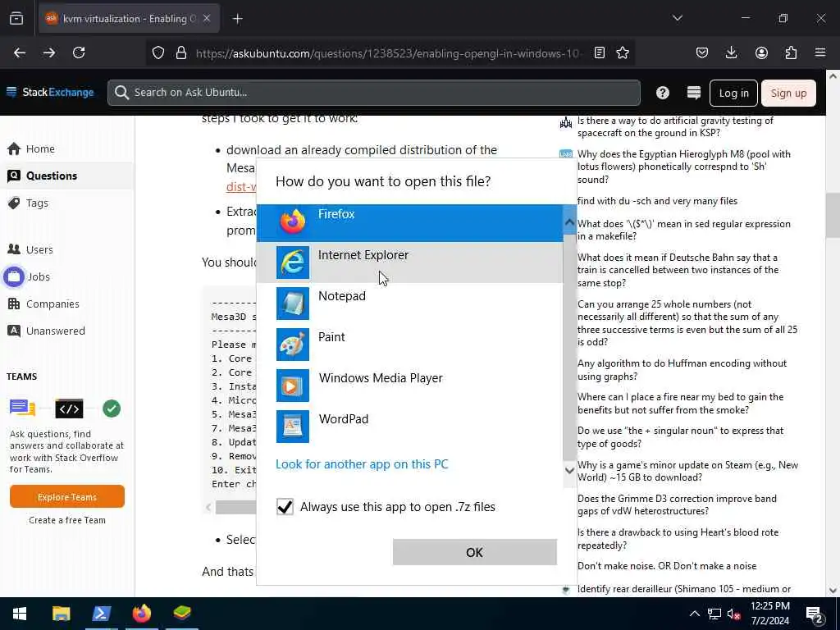Close the kvm virtualization tab
Image resolution: width=840 pixels, height=630 pixels.
pos(207,18)
